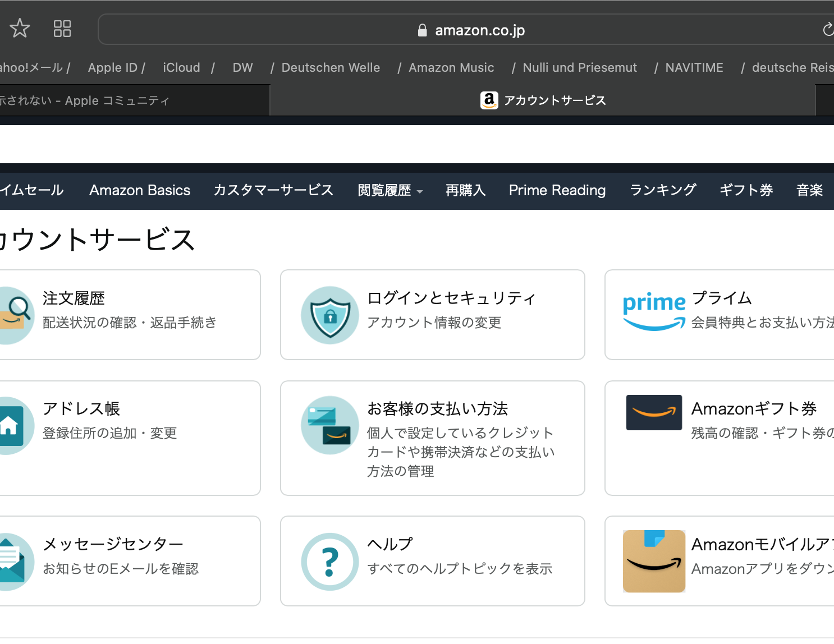Click the page reload icon
834x644 pixels.
tap(828, 29)
